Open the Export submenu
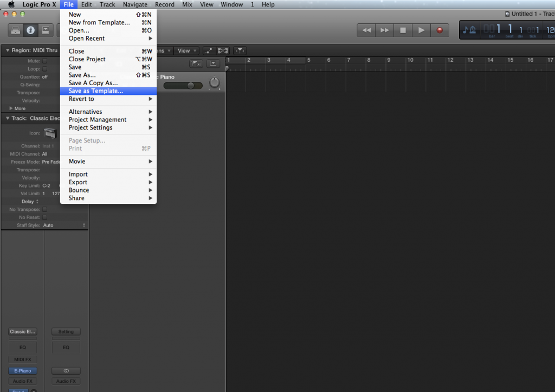The height and width of the screenshot is (392, 555). (108, 182)
